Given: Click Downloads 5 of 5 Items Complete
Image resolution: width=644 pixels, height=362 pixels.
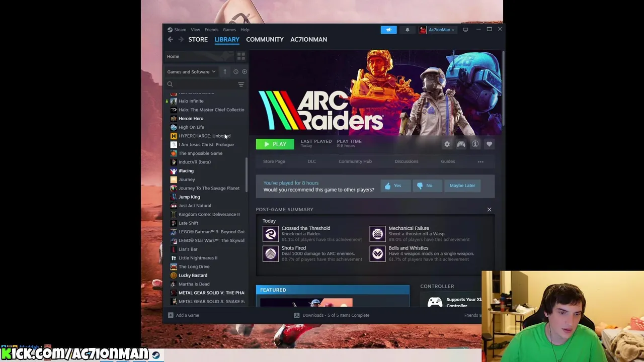Looking at the screenshot, I should click(x=336, y=315).
